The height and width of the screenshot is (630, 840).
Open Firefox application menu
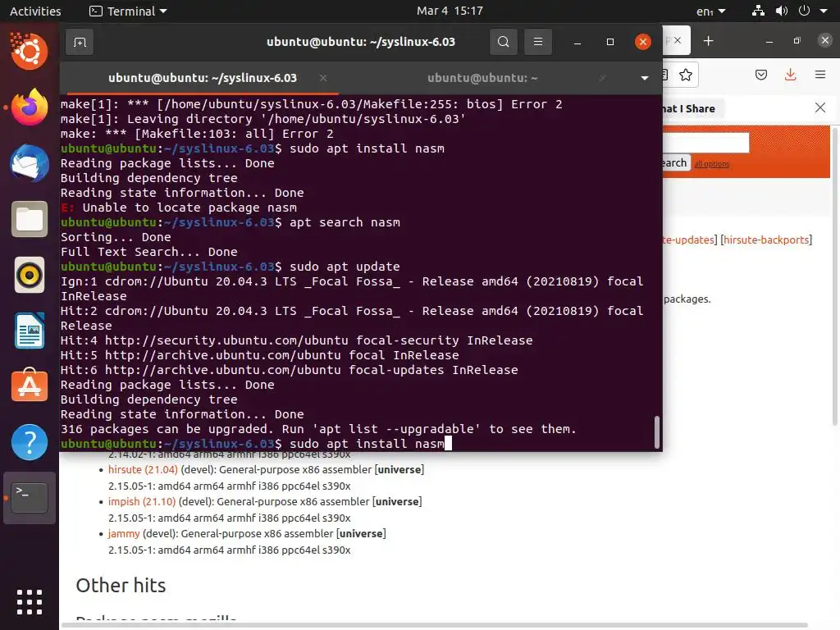click(820, 75)
